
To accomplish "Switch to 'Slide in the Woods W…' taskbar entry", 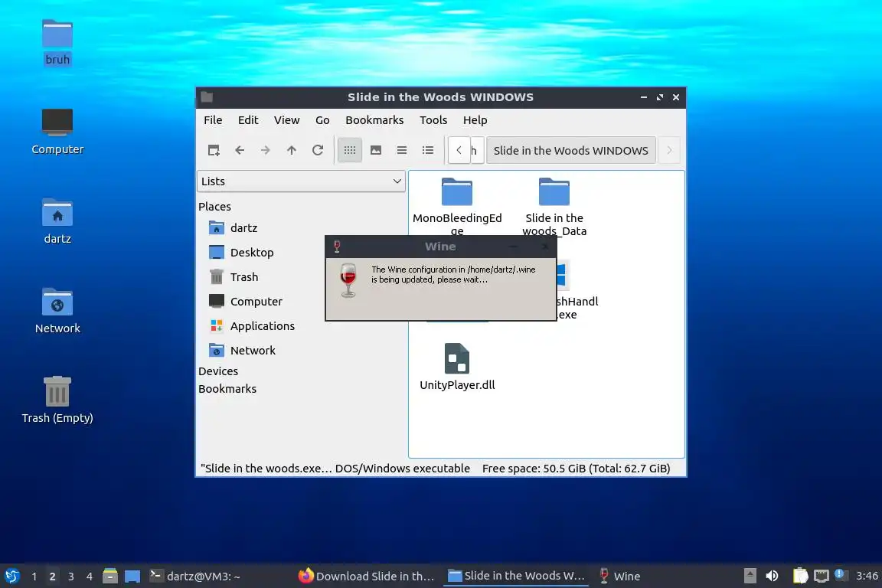I will click(x=516, y=576).
